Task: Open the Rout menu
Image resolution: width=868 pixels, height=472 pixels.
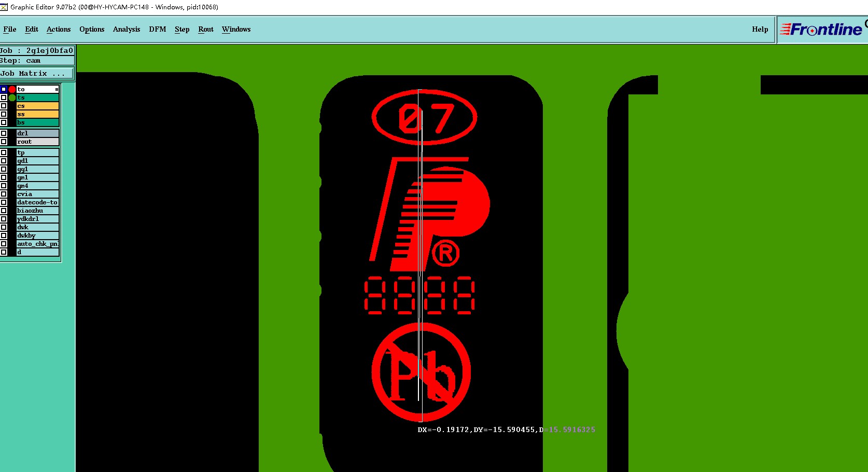Action: point(206,30)
